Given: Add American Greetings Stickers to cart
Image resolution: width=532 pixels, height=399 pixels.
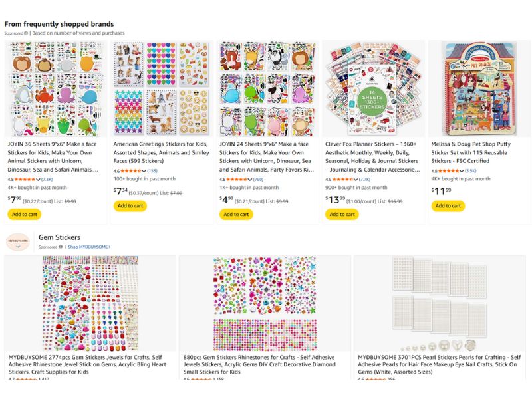Looking at the screenshot, I should click(x=130, y=206).
